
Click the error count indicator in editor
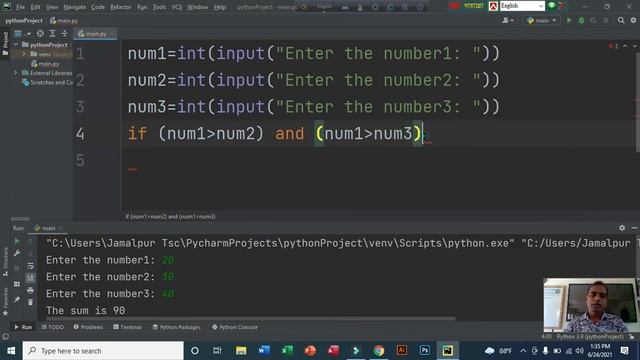pos(613,46)
